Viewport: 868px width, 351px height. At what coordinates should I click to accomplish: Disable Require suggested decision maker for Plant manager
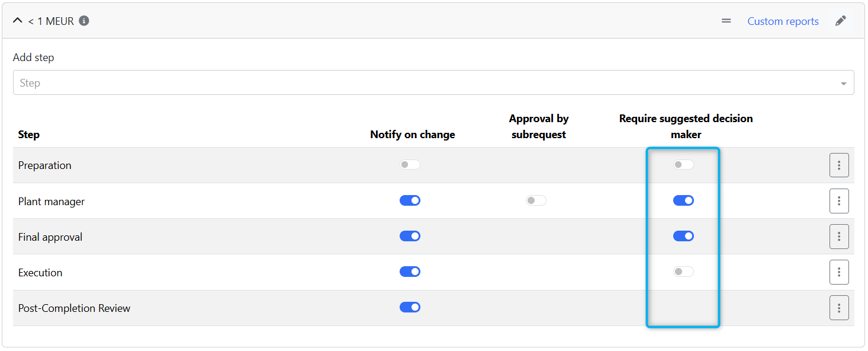tap(683, 200)
